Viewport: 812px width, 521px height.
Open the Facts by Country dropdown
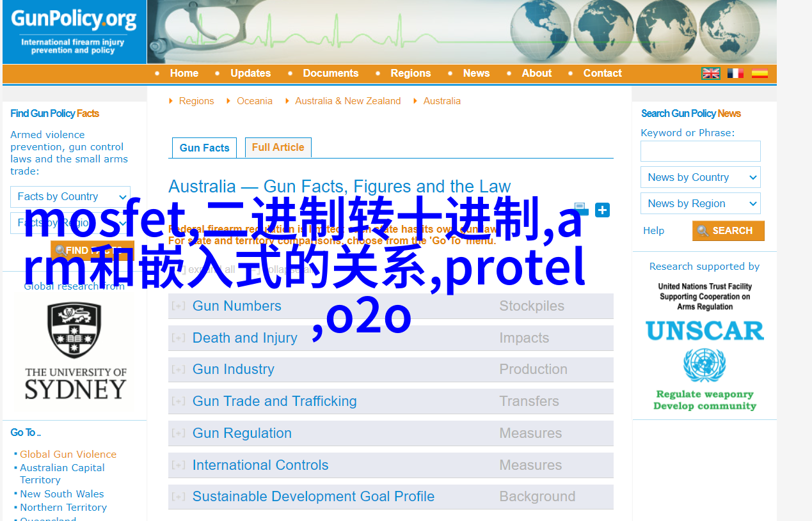point(70,197)
